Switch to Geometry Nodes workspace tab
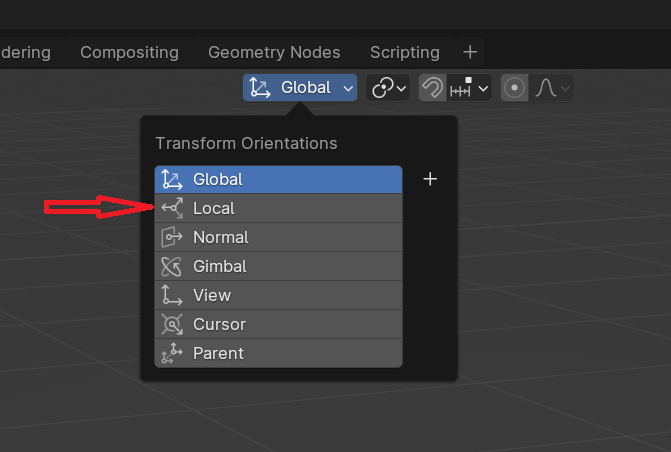671x452 pixels. pyautogui.click(x=274, y=52)
